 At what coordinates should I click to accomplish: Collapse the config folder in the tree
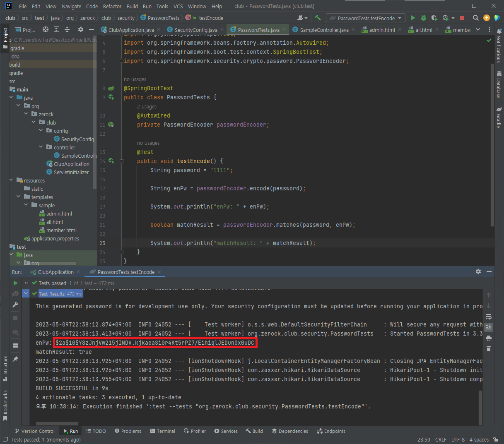coord(41,130)
